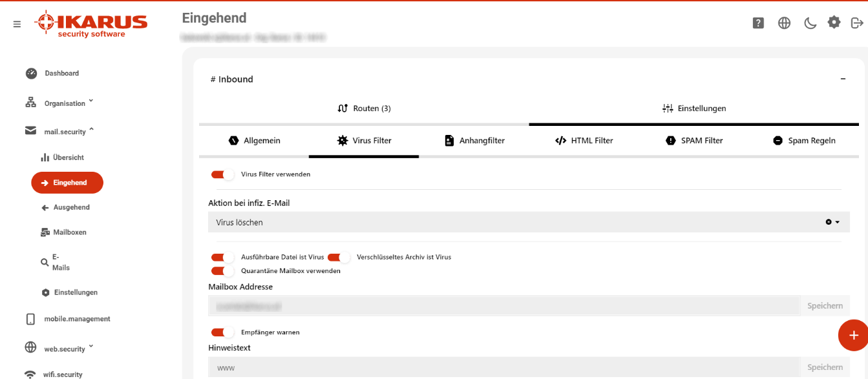Open the Anhangfilter tab
The image size is (868, 379).
(x=474, y=140)
